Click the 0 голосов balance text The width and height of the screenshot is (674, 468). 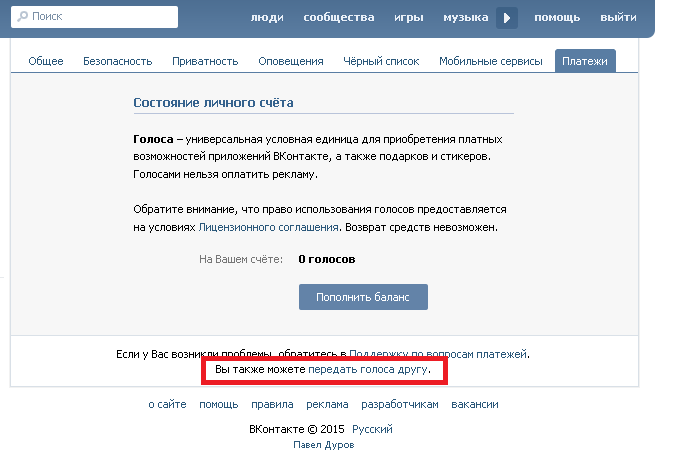tap(327, 259)
